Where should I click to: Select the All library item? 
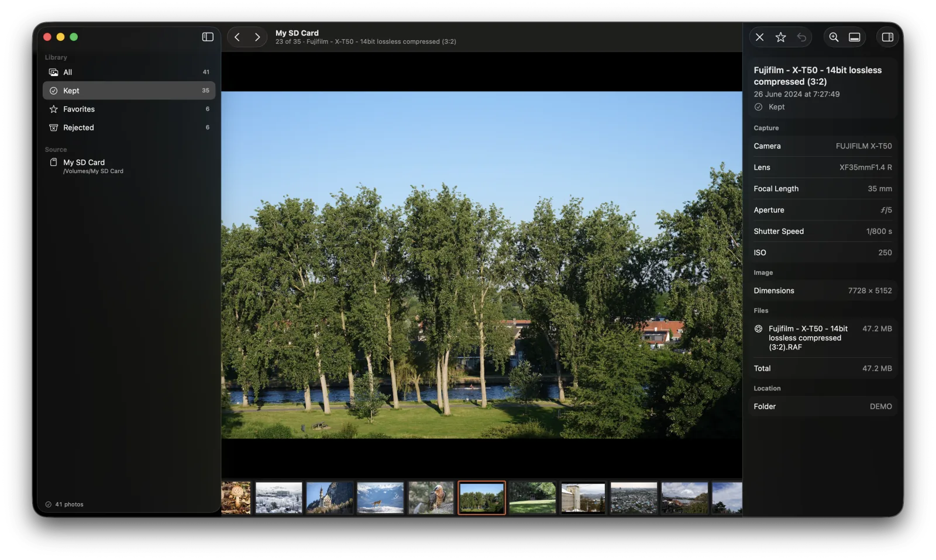click(129, 72)
